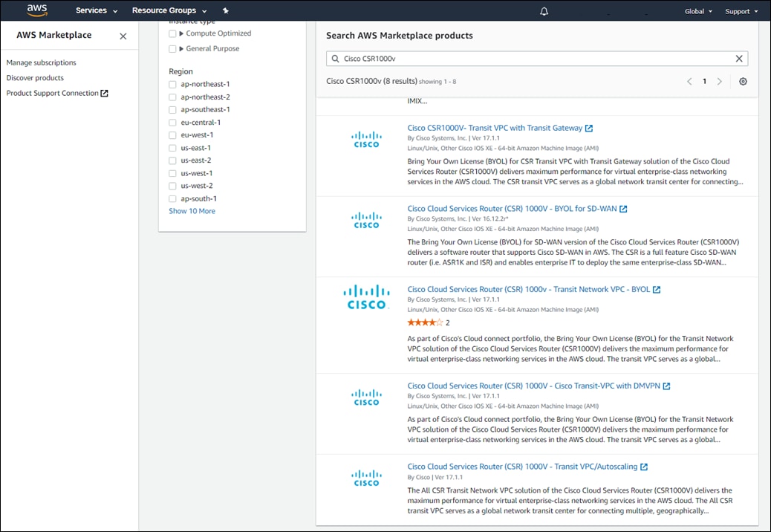771x532 pixels.
Task: Open Cisco Transit-VPC with DMVPN product
Action: [533, 386]
